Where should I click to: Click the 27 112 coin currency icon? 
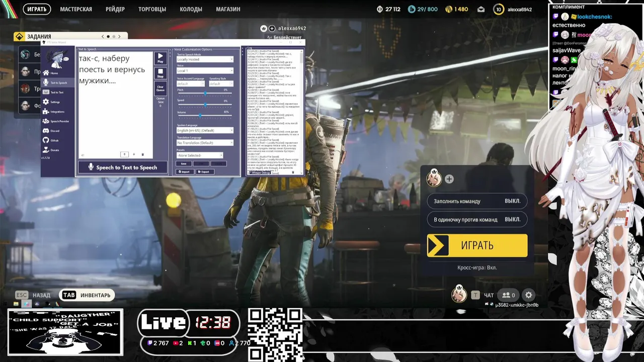pos(380,9)
